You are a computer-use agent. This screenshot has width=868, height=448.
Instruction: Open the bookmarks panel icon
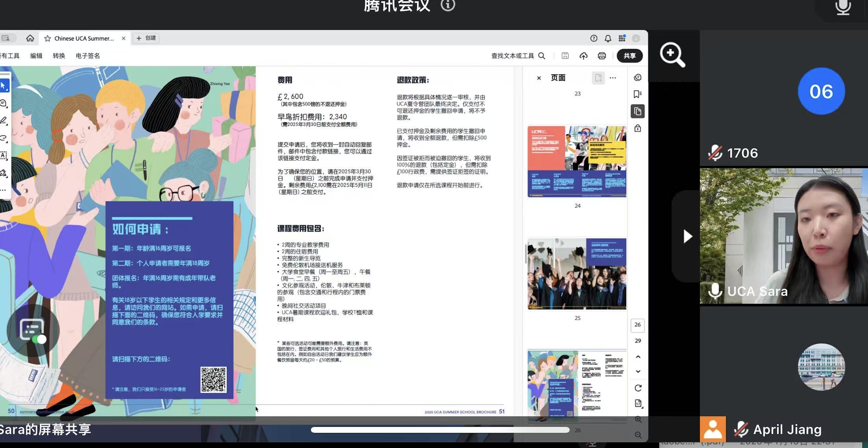(x=638, y=94)
